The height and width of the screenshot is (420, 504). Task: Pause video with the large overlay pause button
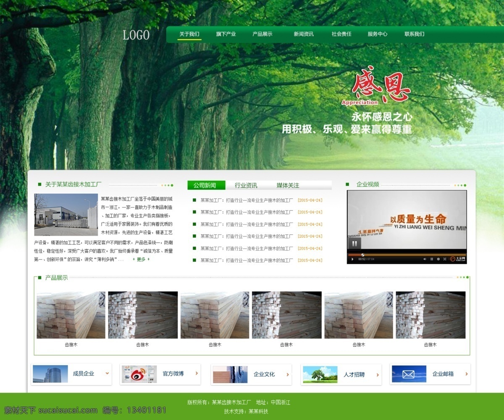point(354,243)
